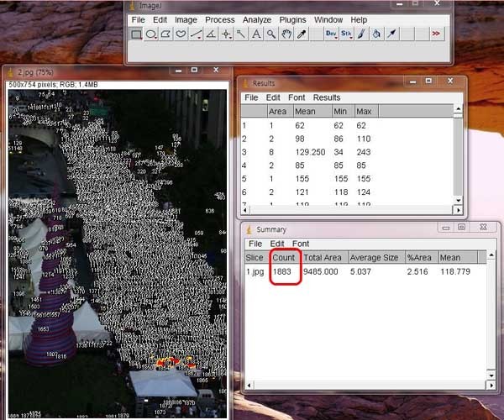The width and height of the screenshot is (504, 420).
Task: Select the Angle tool
Action: coord(211,34)
